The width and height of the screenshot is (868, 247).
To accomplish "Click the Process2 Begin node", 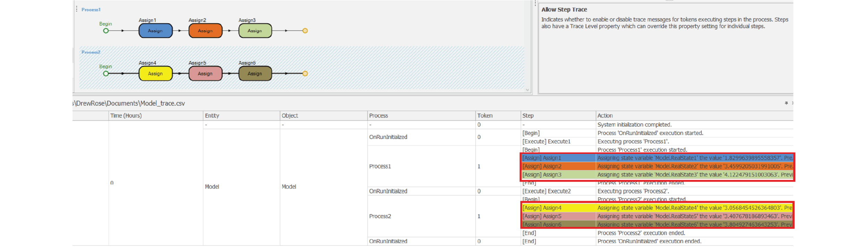I will [x=106, y=74].
